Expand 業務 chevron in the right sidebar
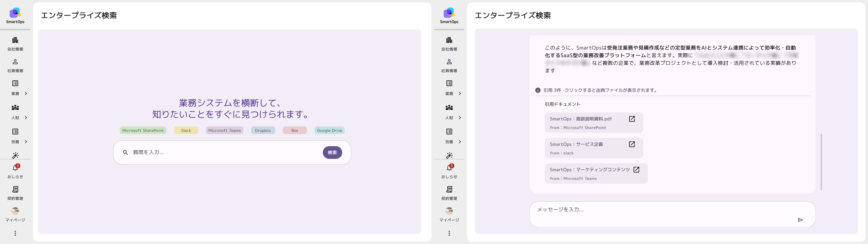Screen dimensions: 868x244 click(460, 93)
